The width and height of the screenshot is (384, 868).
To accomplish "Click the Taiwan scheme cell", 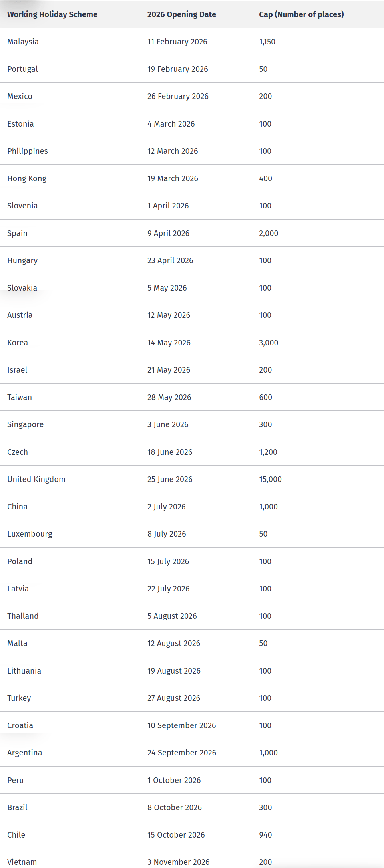I will [20, 397].
